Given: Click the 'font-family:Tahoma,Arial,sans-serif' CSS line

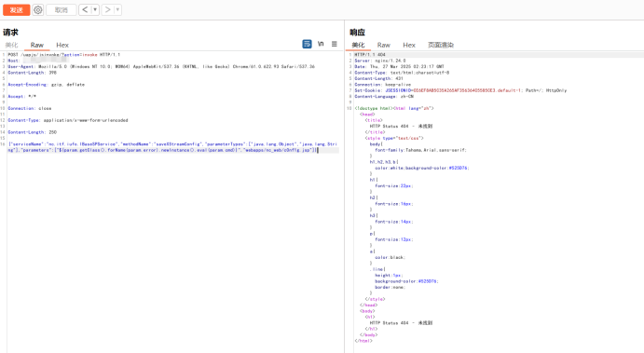Looking at the screenshot, I should pos(420,150).
